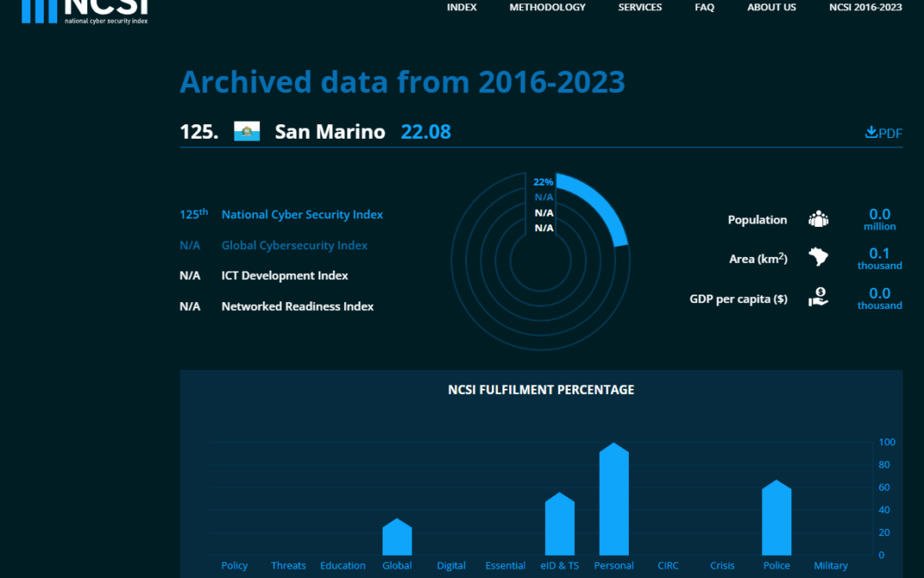
Task: Click the NCSI FULFILMENT PERCENTAGE title
Action: tap(541, 390)
